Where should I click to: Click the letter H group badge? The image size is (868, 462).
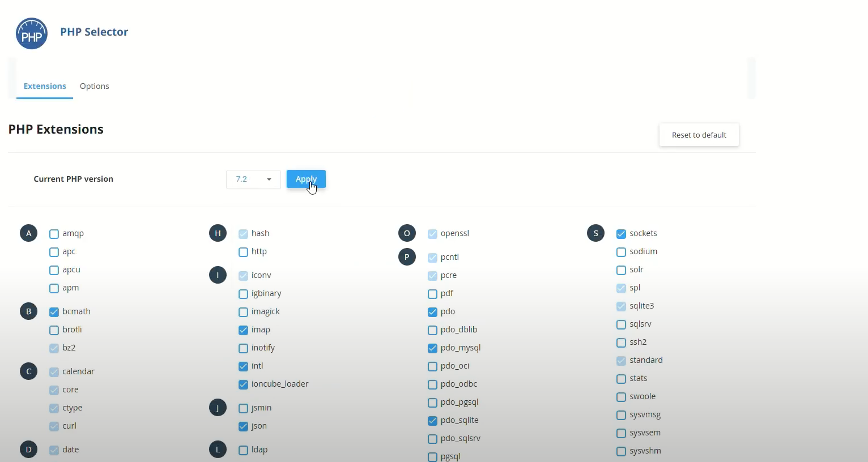[x=218, y=233]
